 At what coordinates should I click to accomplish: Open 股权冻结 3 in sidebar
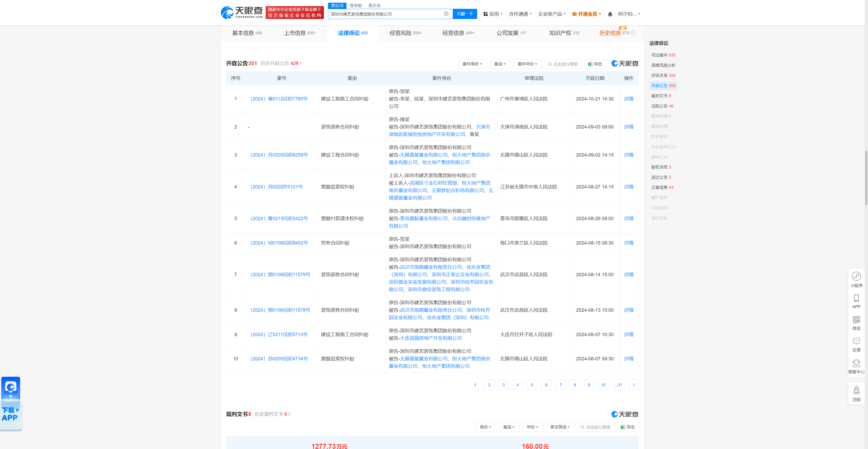pos(661,167)
